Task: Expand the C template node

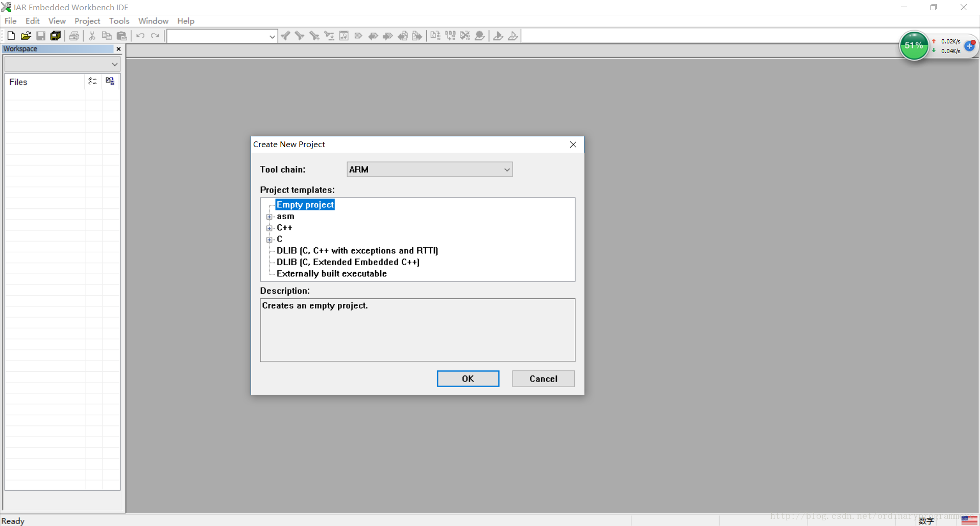Action: tap(269, 240)
